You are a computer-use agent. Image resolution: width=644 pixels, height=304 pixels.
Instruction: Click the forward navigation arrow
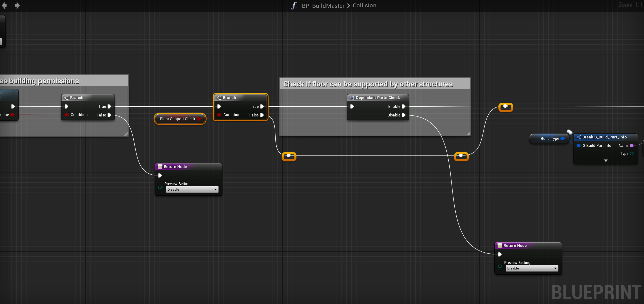tap(17, 6)
